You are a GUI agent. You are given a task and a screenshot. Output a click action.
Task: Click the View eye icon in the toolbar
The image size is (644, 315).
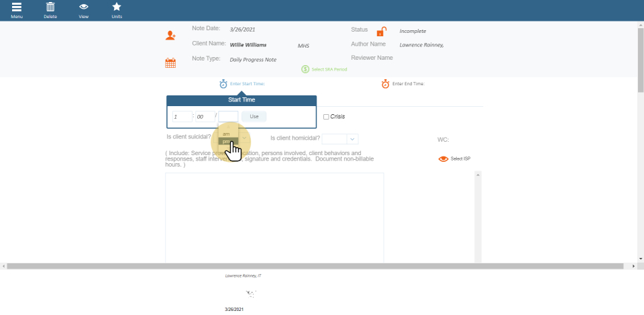(x=84, y=7)
